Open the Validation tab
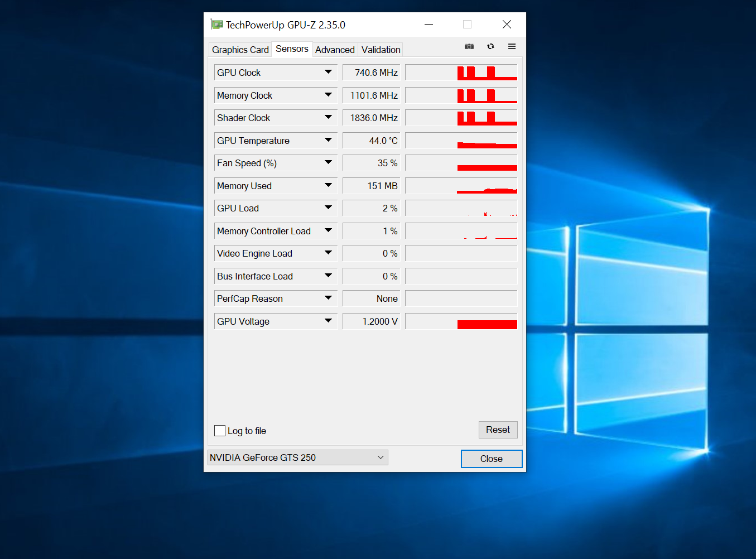This screenshot has width=756, height=559. click(381, 50)
